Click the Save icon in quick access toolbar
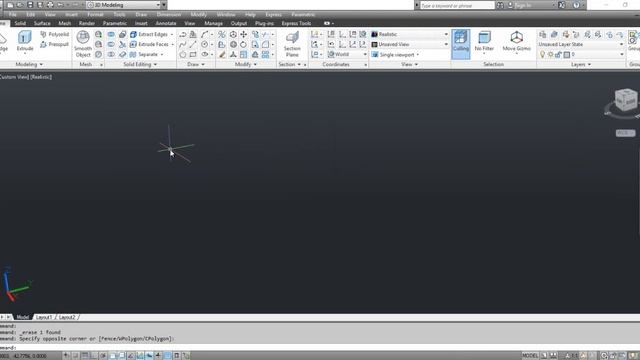This screenshot has width=640, height=360. tap(30, 5)
